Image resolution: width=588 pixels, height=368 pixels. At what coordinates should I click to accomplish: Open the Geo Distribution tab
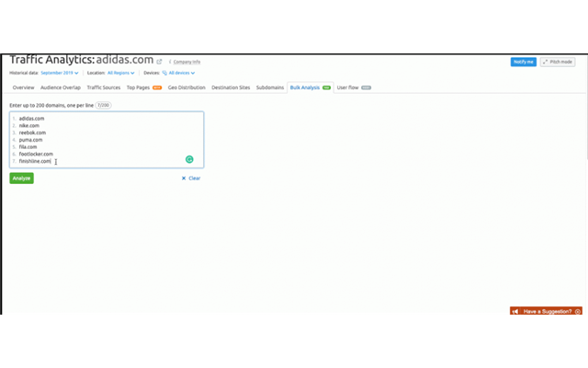tap(187, 87)
